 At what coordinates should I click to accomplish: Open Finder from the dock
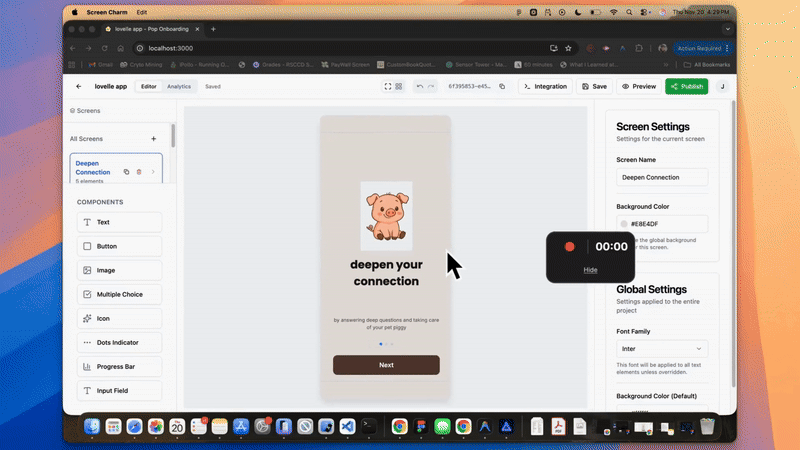pyautogui.click(x=92, y=427)
